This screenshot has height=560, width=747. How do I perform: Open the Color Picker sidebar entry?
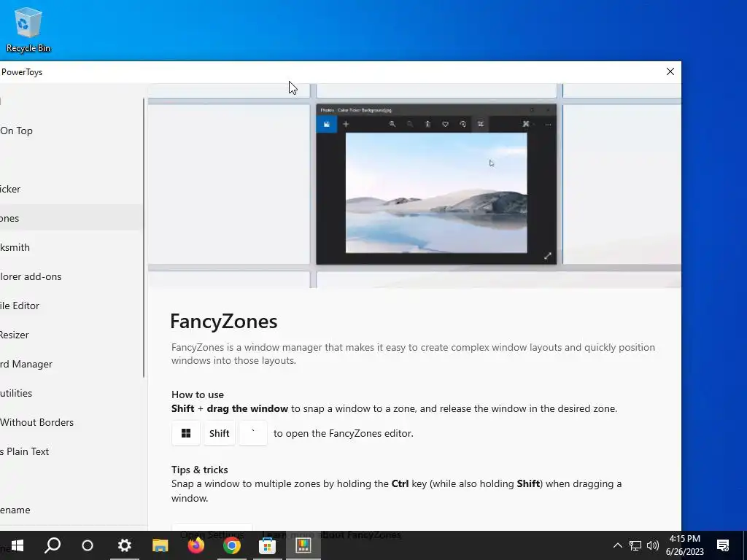click(71, 189)
